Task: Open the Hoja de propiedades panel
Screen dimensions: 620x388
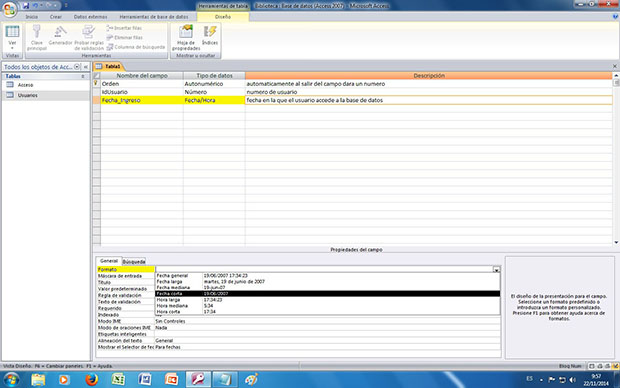Action: 186,38
